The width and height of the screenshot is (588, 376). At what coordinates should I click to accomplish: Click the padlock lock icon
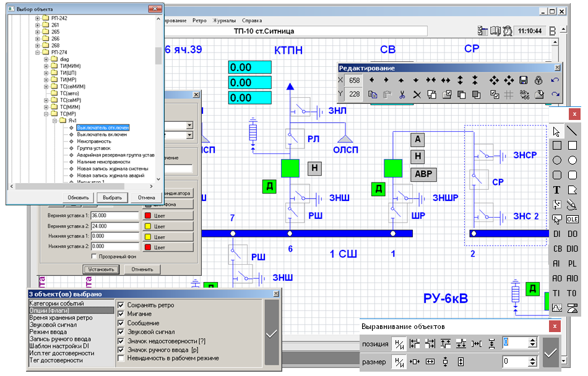click(539, 80)
